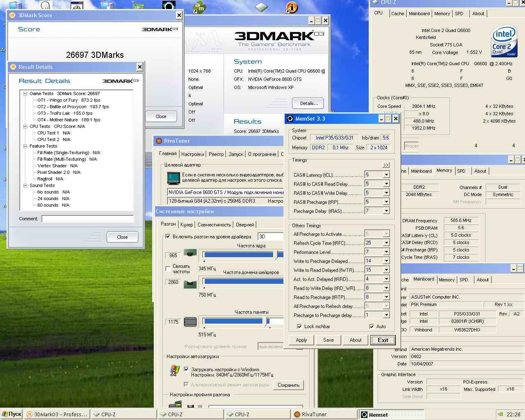The height and width of the screenshot is (420, 525).
Task: Click the Windows startup settings icon in RivaTuner
Action: [175, 370]
